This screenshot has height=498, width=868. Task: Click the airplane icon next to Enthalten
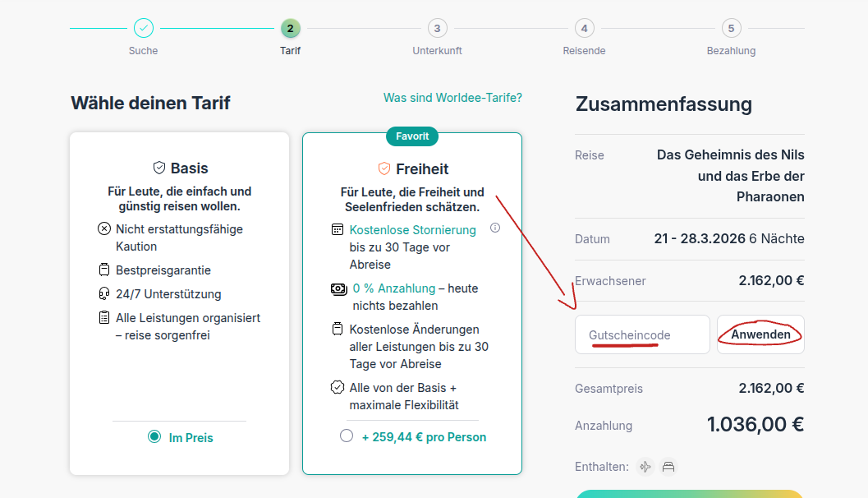point(645,466)
